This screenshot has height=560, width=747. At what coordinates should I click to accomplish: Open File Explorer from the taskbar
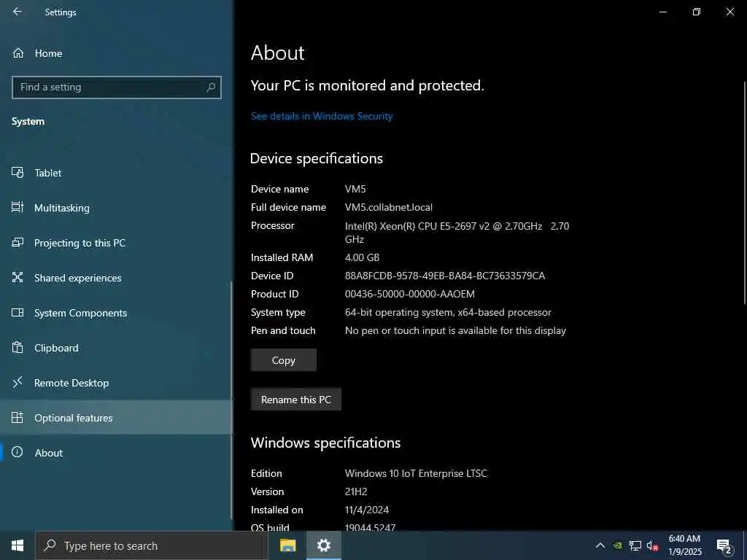287,545
